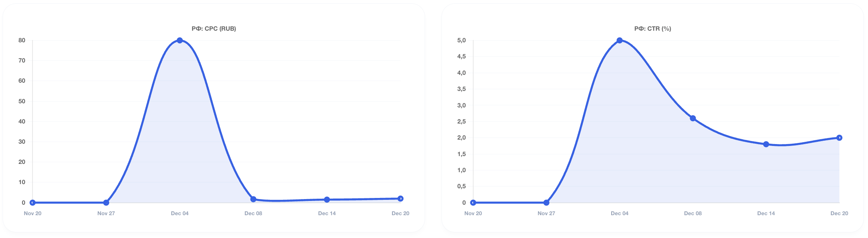Click the Dec 04 peak point on CTR chart
The image size is (868, 238).
pos(620,40)
